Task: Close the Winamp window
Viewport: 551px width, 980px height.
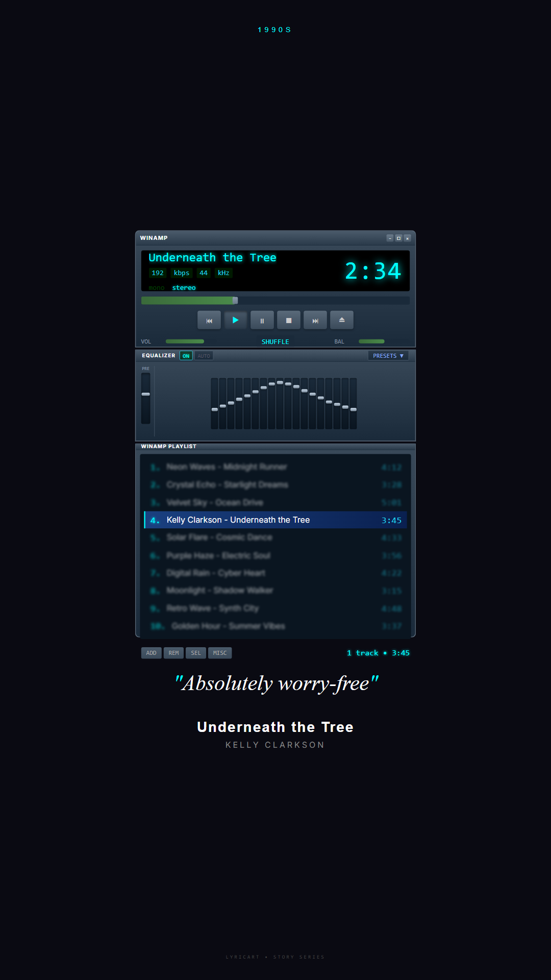Action: (407, 238)
